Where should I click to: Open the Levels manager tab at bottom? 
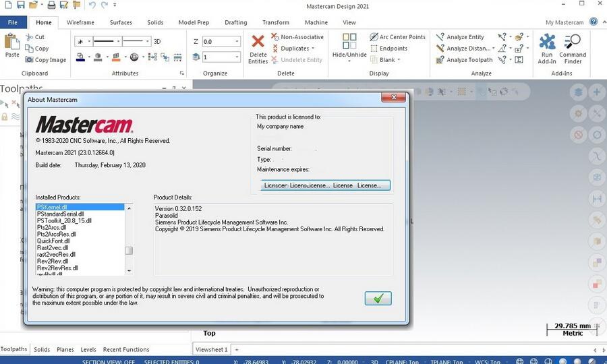[88, 350]
